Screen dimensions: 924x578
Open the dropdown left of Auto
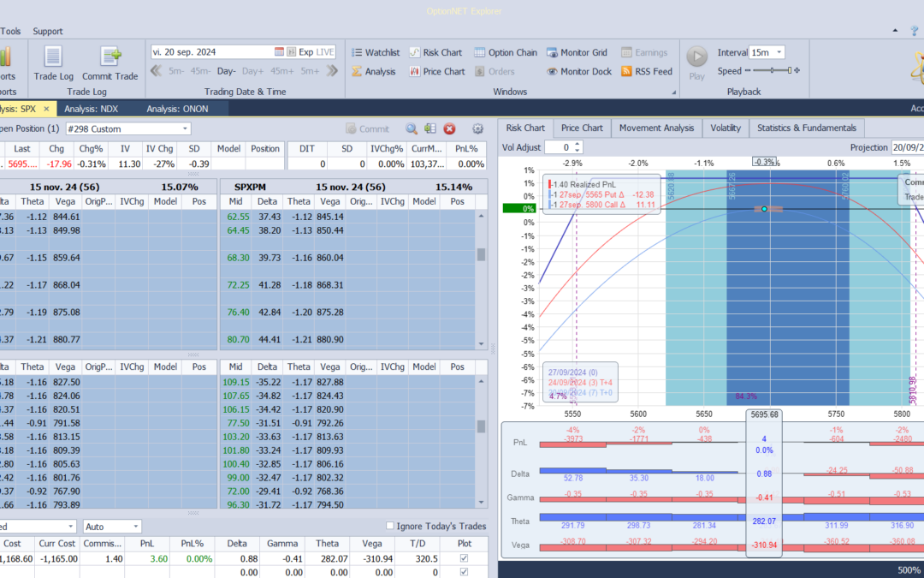pyautogui.click(x=71, y=527)
